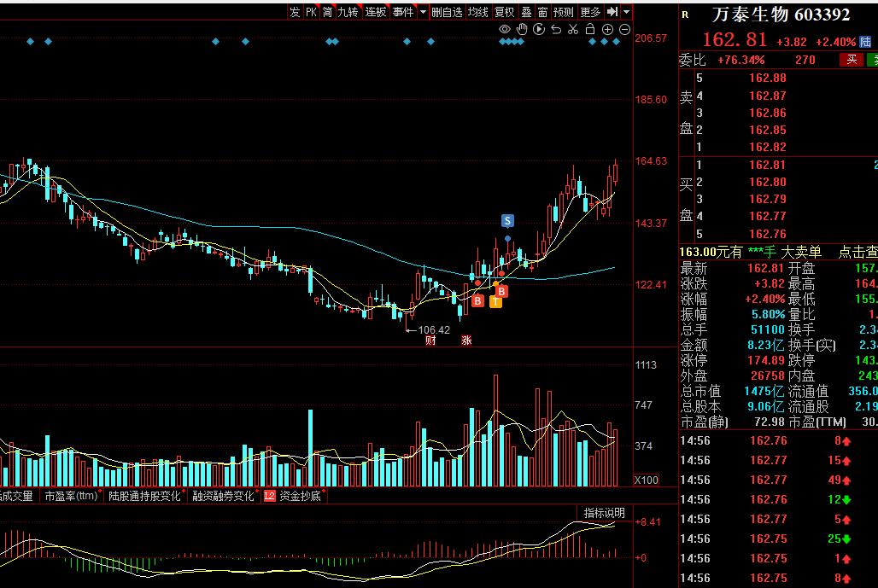Screen dimensions: 878x588
Task: Click the 涨停 174.89 value
Action: pyautogui.click(x=765, y=360)
